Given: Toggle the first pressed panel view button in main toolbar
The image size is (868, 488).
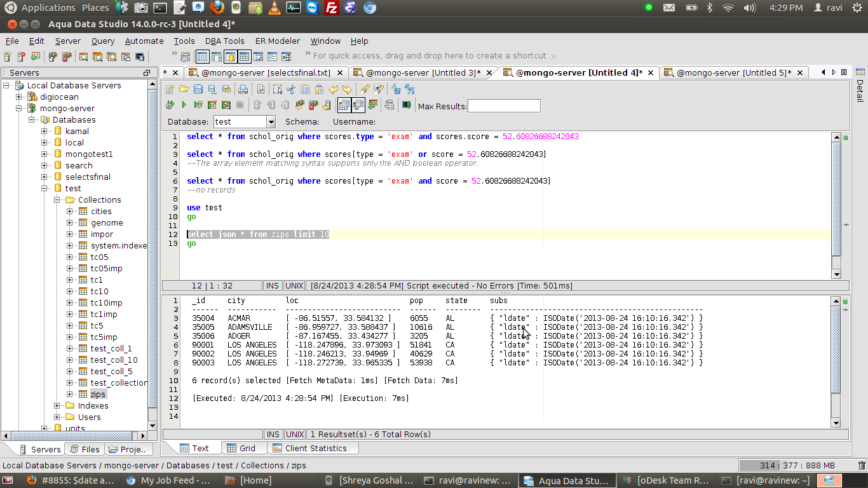Looking at the screenshot, I should (x=203, y=57).
